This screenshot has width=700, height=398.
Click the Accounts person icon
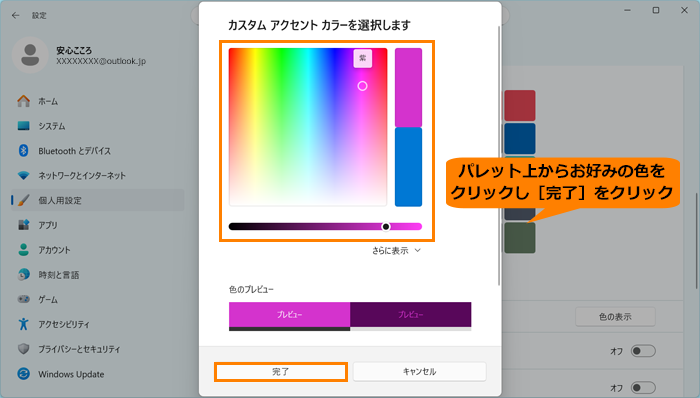(24, 250)
